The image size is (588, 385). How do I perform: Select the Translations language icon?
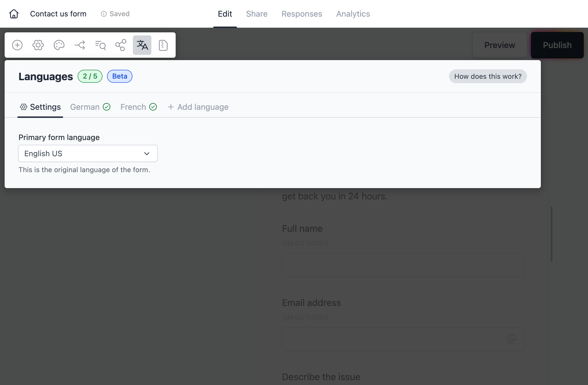(x=142, y=45)
